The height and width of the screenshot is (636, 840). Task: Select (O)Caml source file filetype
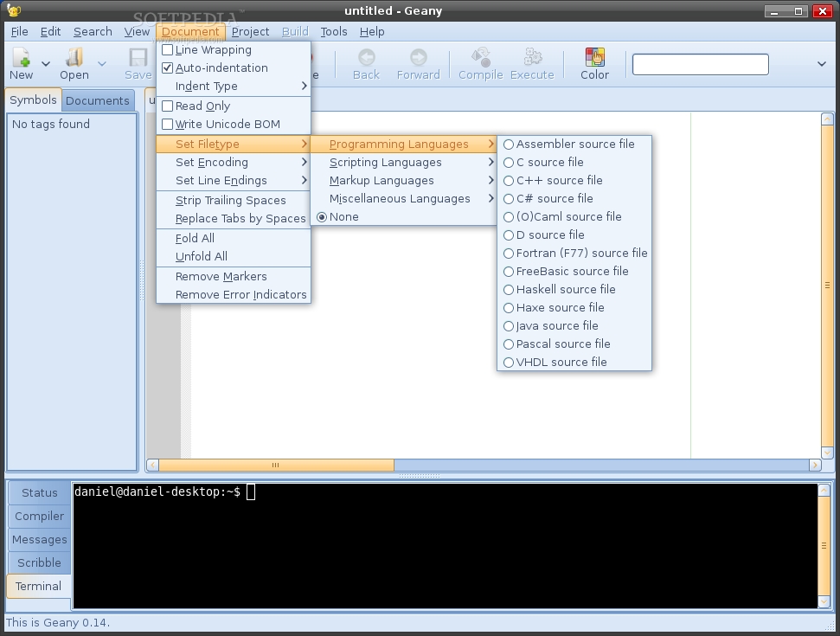click(x=574, y=217)
